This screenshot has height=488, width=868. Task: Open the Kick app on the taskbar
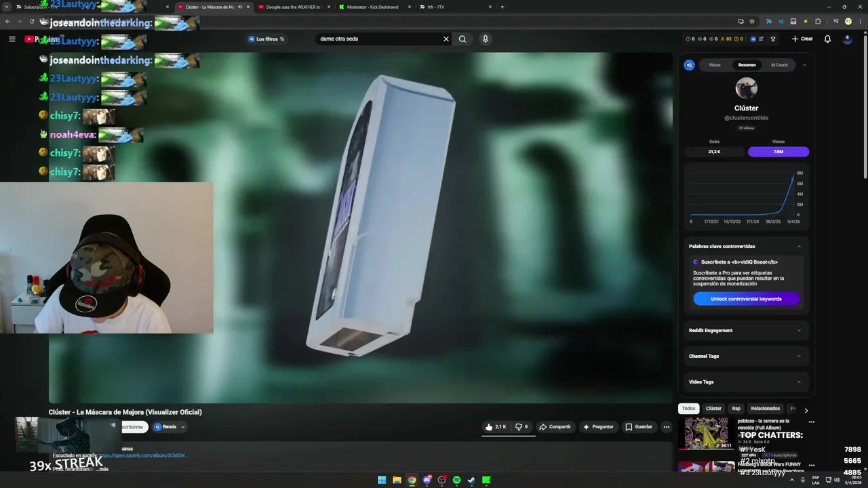click(486, 481)
